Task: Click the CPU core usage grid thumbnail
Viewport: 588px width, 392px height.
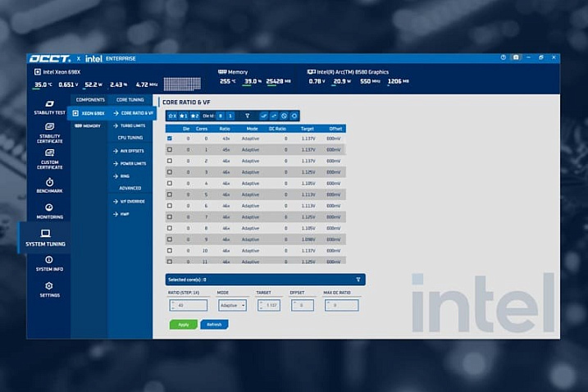Action: (182, 84)
